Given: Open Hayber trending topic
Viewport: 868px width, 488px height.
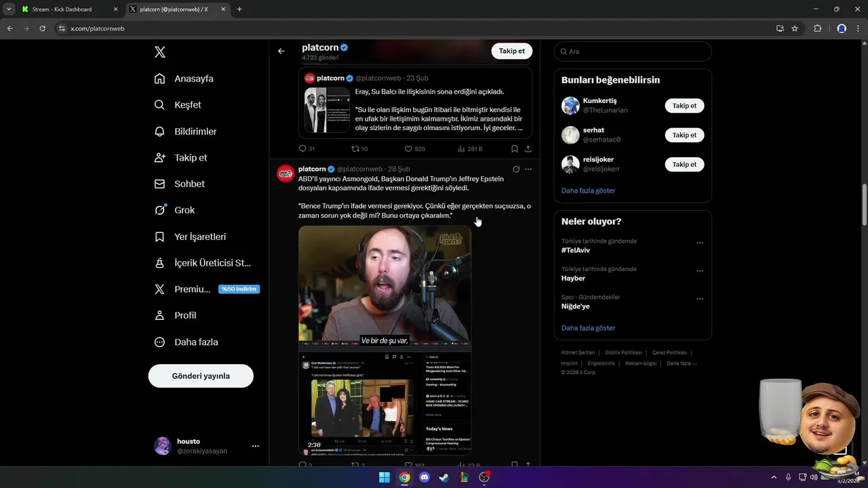Looking at the screenshot, I should tap(573, 279).
